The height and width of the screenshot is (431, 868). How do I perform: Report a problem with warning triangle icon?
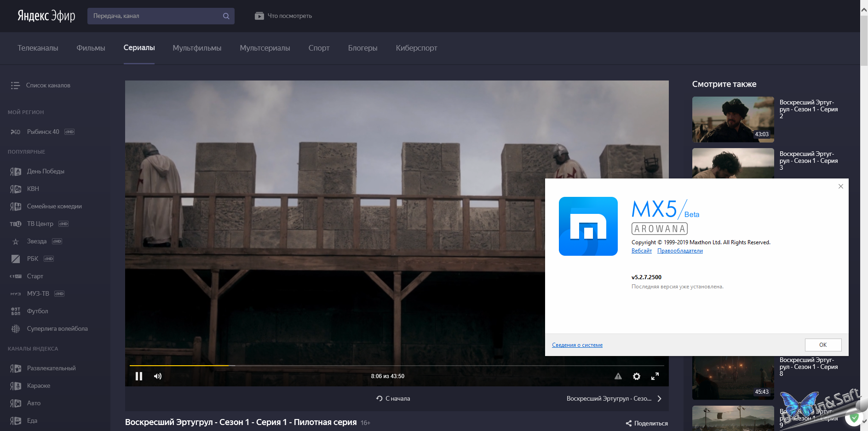pos(618,376)
